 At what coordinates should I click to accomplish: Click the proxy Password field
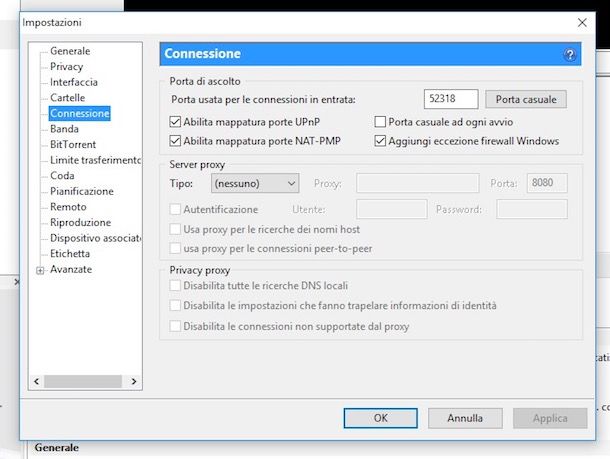click(x=531, y=209)
